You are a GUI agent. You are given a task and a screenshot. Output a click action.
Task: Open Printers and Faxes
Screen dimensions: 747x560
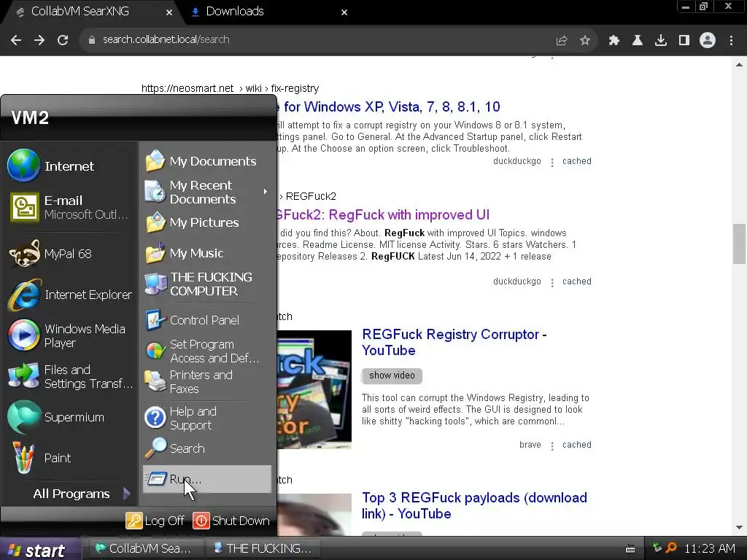click(206, 381)
